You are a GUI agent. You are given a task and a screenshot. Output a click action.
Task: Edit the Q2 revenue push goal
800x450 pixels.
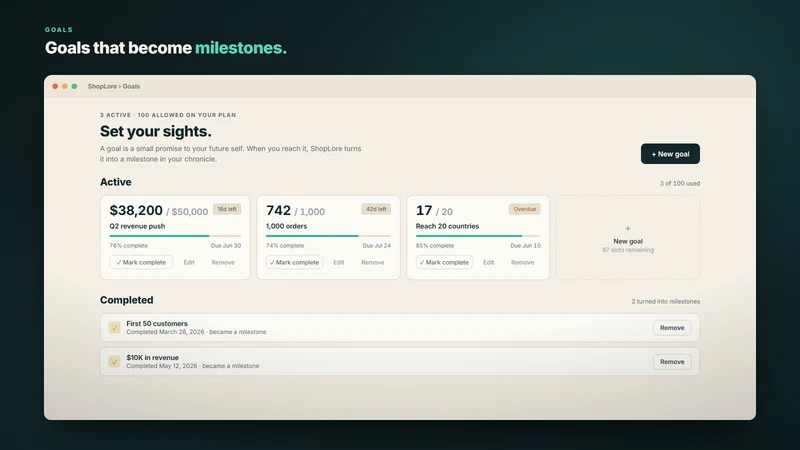(189, 262)
